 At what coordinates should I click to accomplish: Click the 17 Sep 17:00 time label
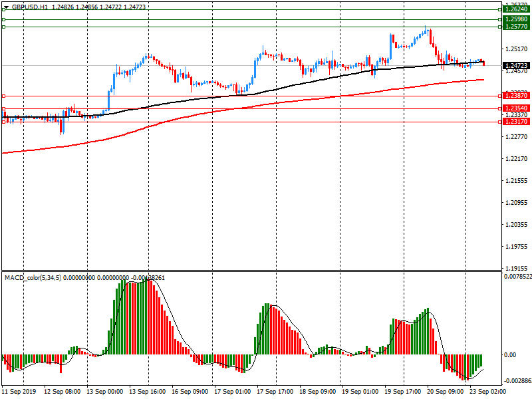[x=275, y=392]
